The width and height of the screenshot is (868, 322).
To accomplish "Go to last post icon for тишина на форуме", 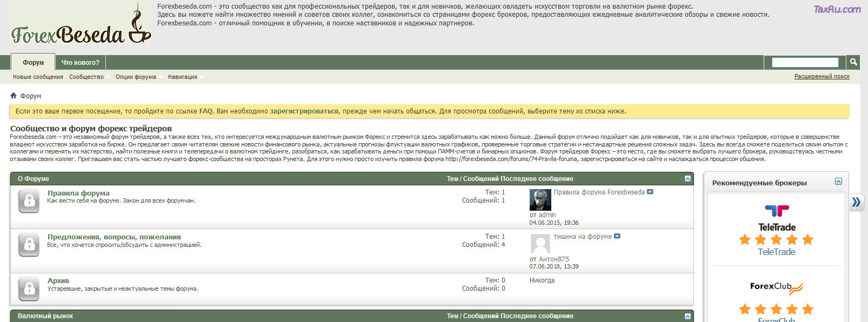I will click(x=617, y=236).
